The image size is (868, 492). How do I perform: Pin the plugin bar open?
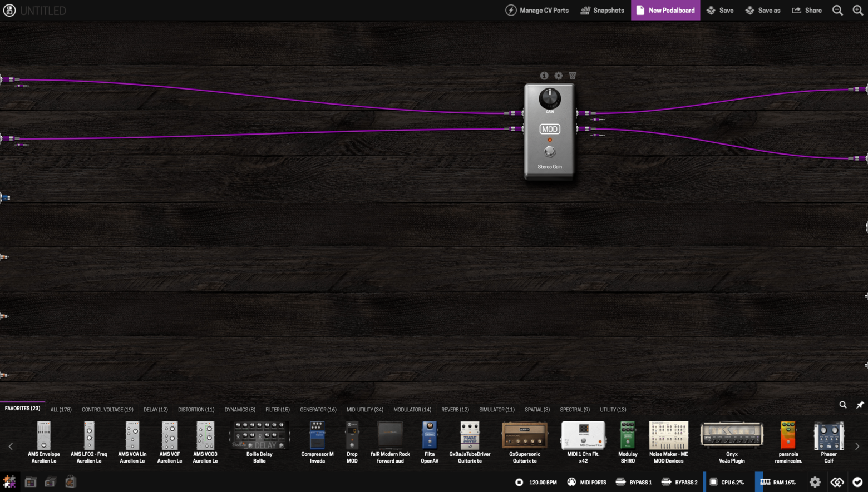pos(860,405)
